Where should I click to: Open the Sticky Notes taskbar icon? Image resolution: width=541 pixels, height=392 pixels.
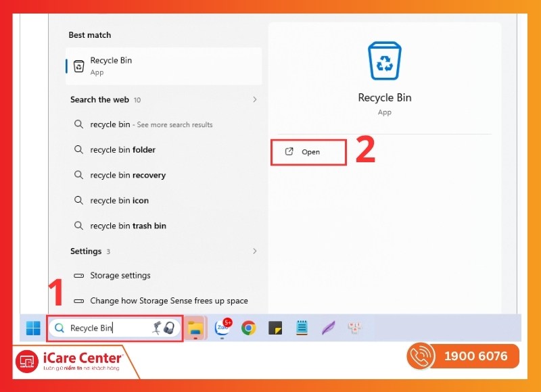275,328
